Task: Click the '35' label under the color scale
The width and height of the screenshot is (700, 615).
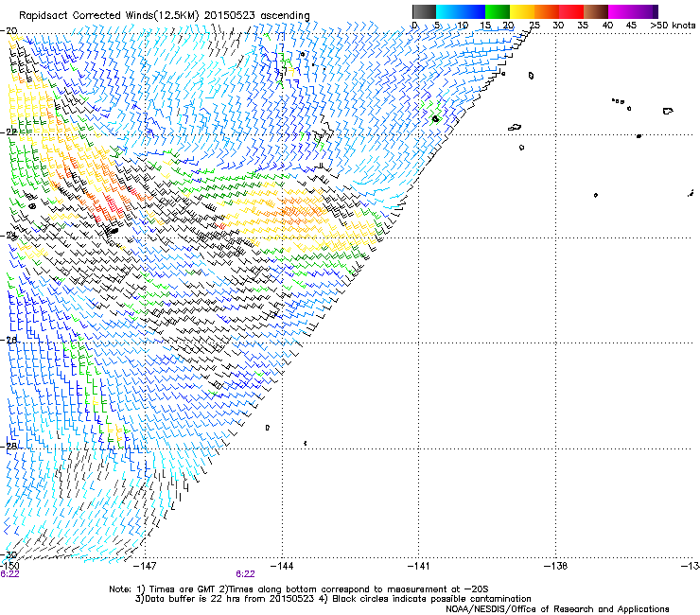Action: click(x=583, y=26)
